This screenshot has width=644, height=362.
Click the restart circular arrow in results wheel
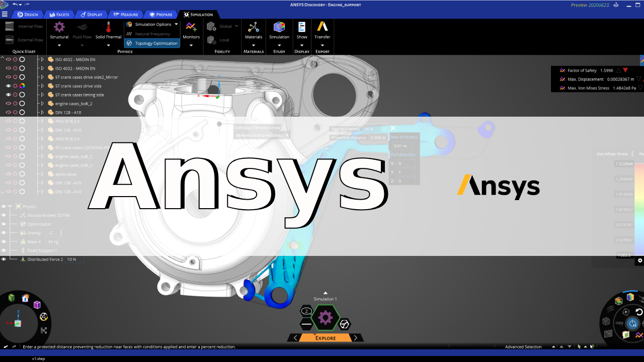(639, 312)
